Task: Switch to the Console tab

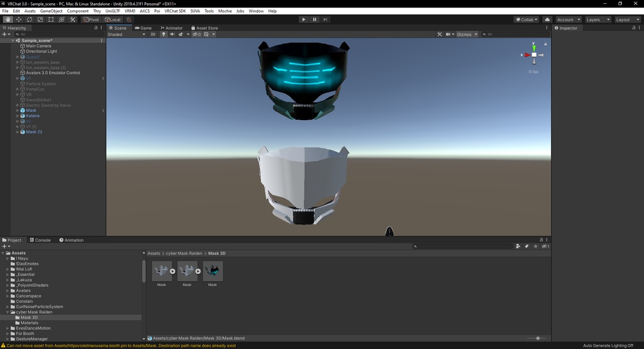Action: (40, 240)
